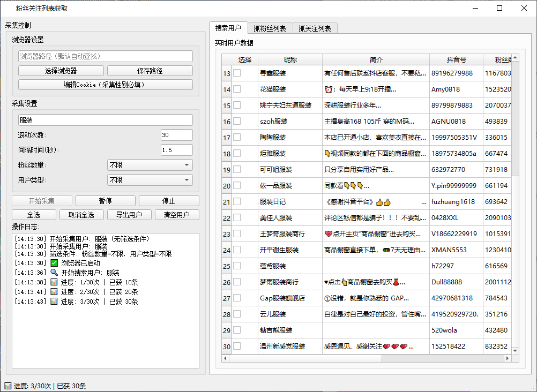537x392 pixels.
Task: Switch to the 抓粉丝列表 tab
Action: [270, 28]
